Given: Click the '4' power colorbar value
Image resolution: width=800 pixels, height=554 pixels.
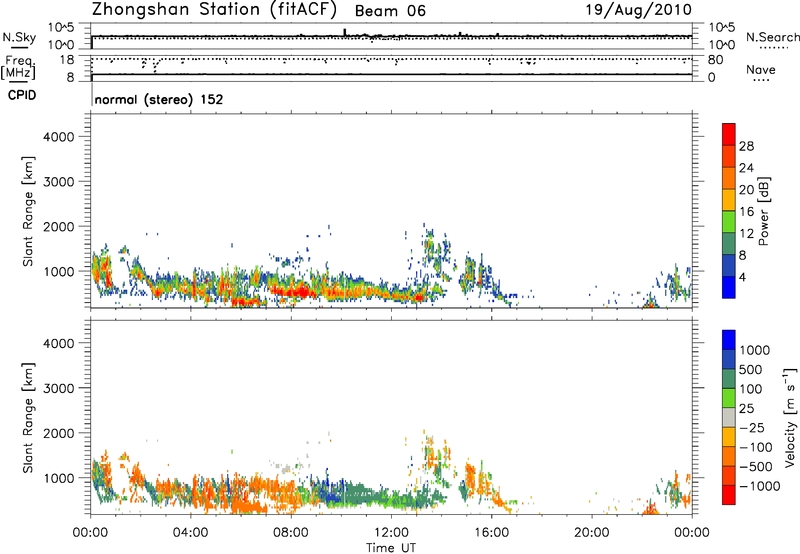Looking at the screenshot, I should 742,278.
